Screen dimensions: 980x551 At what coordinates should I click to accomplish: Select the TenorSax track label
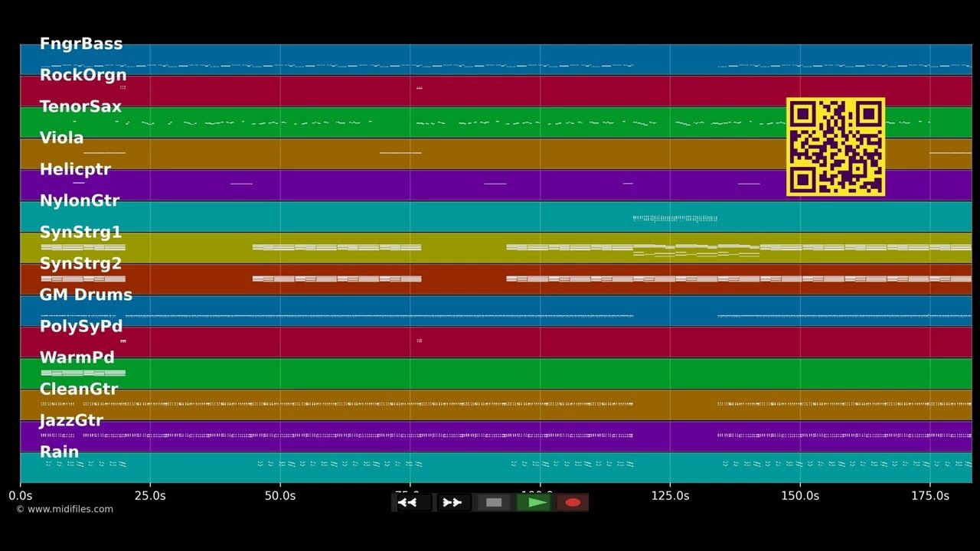[80, 106]
